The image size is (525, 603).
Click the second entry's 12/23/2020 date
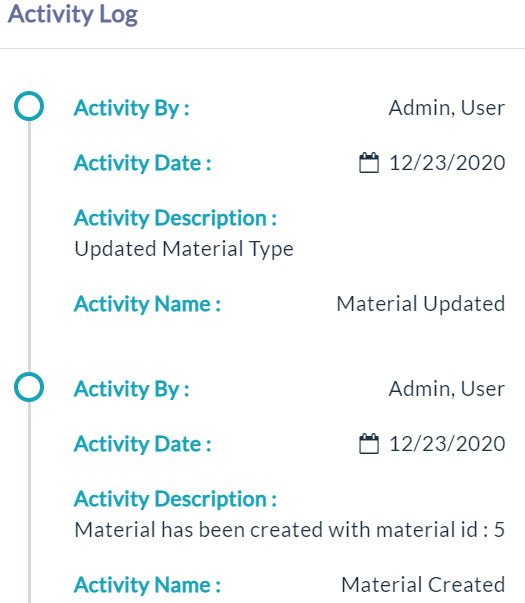[x=447, y=444]
